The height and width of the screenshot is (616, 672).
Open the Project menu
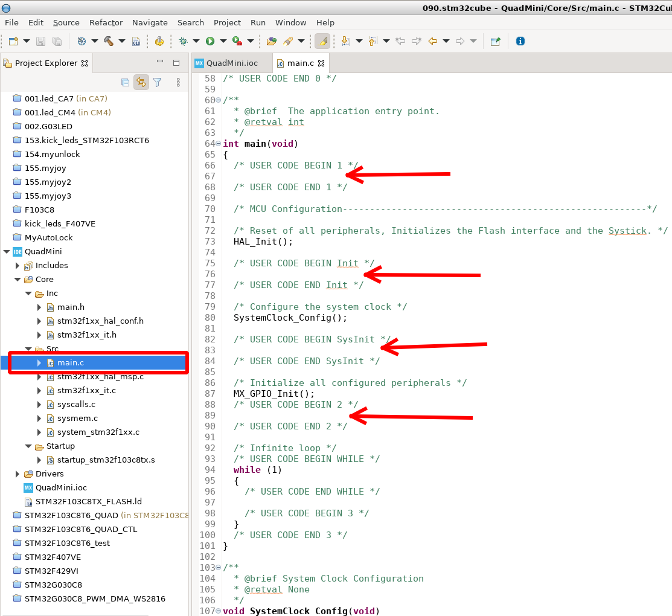(x=227, y=23)
